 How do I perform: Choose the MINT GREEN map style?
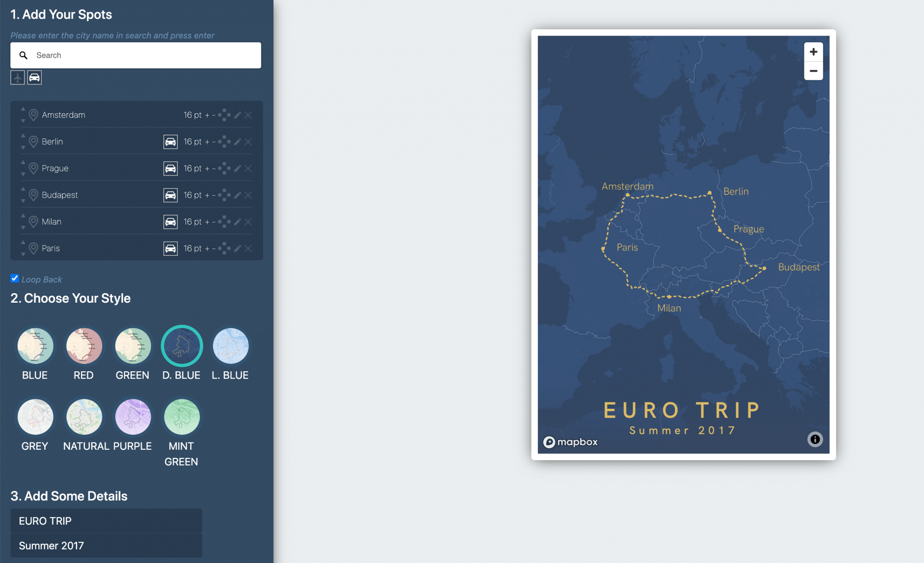182,417
